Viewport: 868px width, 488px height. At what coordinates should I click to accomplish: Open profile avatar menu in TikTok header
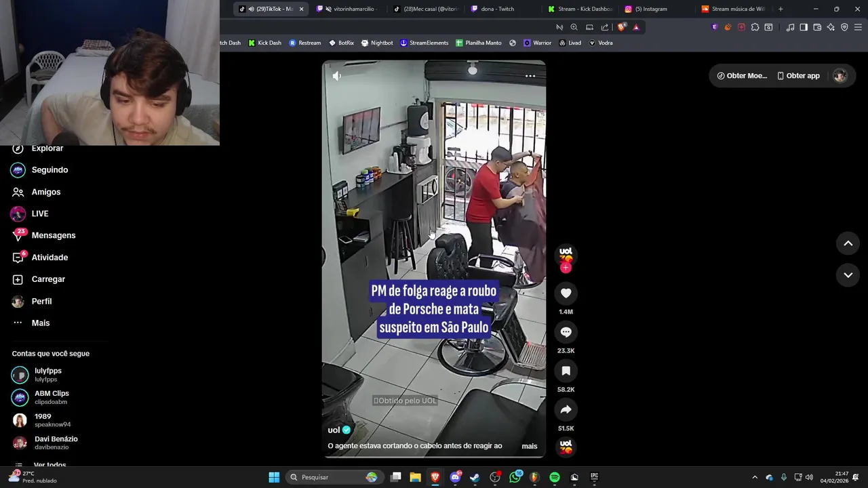pos(840,76)
